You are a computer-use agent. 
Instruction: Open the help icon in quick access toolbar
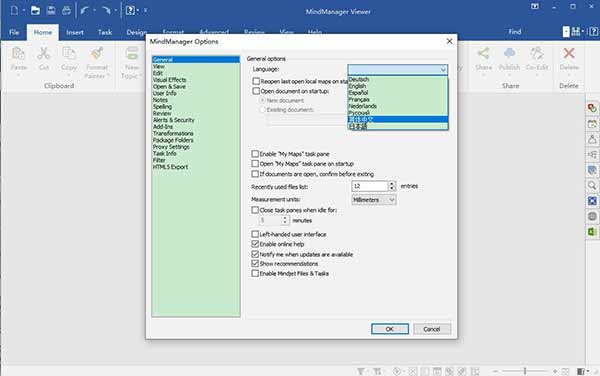(x=130, y=10)
